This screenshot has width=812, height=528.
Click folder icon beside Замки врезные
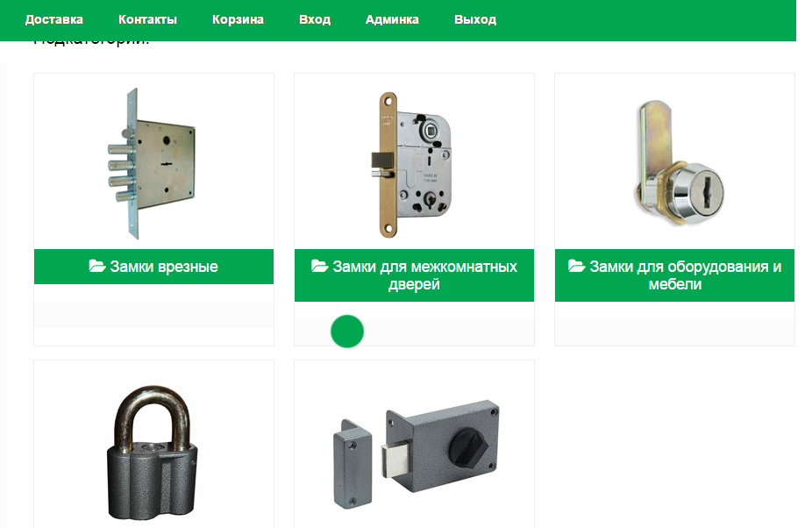96,266
